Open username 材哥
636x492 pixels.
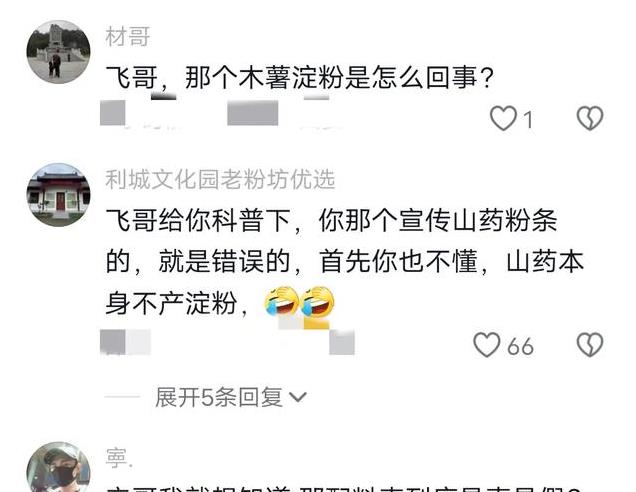127,37
